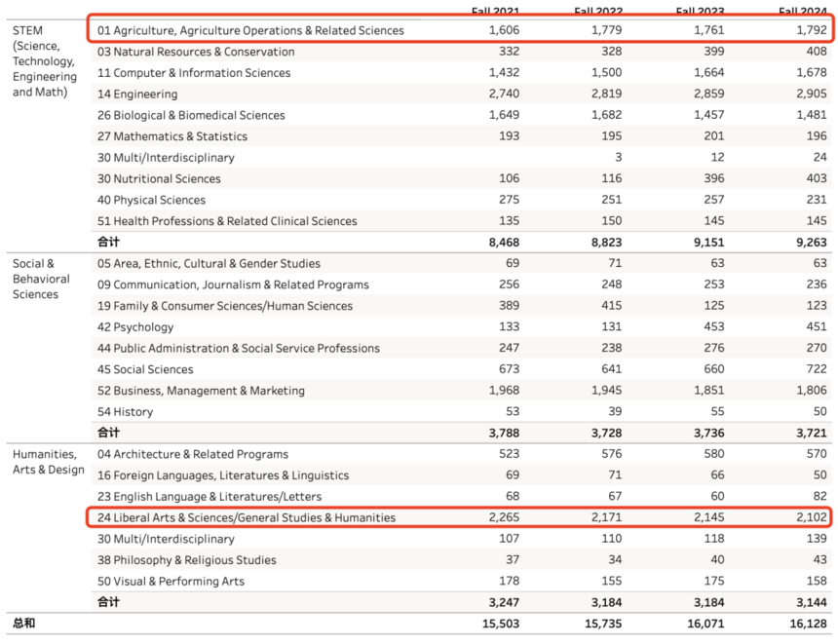838x644 pixels.
Task: Click the 54 History row label
Action: click(125, 412)
